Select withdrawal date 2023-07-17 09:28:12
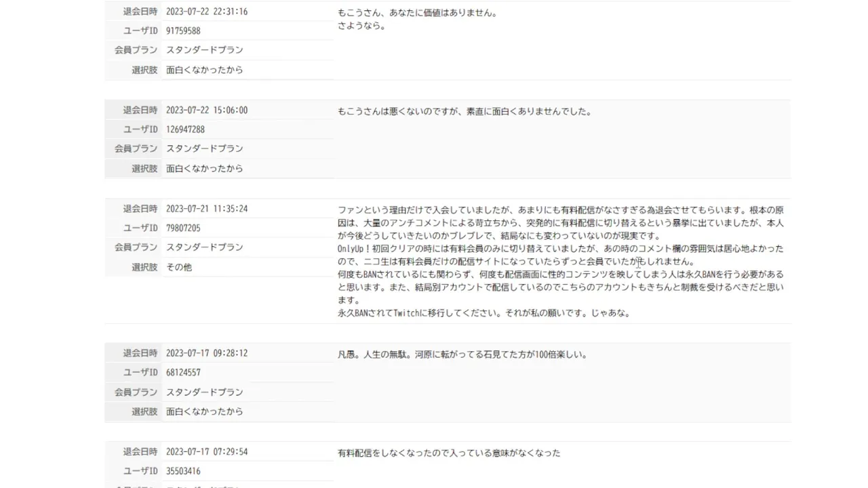 pyautogui.click(x=207, y=354)
